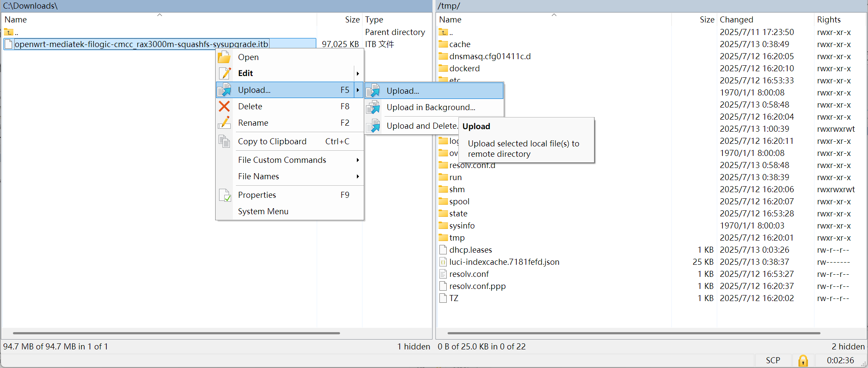Click the '1 hidden' local status text
The image size is (868, 368).
pos(413,346)
